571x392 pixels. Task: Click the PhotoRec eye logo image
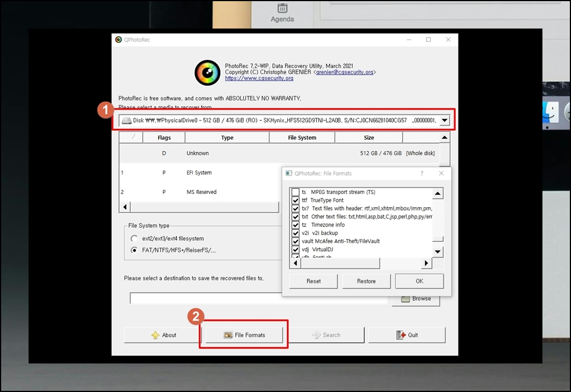(207, 73)
